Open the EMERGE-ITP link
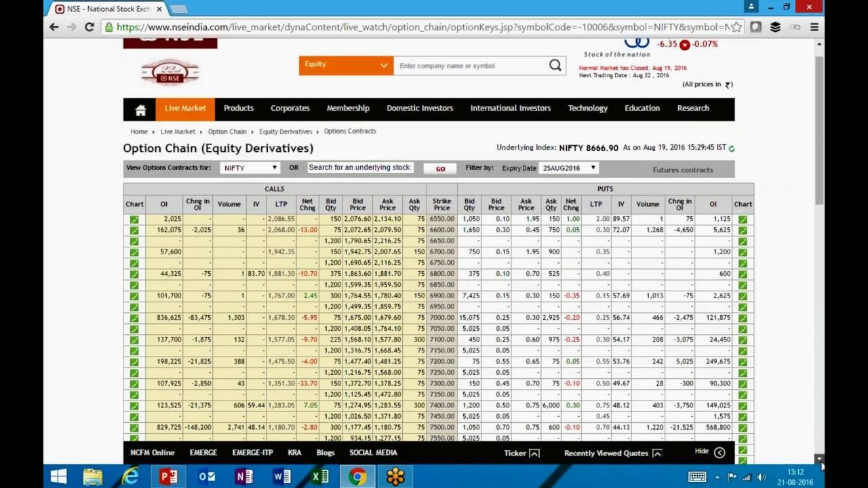Screen dimensions: 868x488 253,453
